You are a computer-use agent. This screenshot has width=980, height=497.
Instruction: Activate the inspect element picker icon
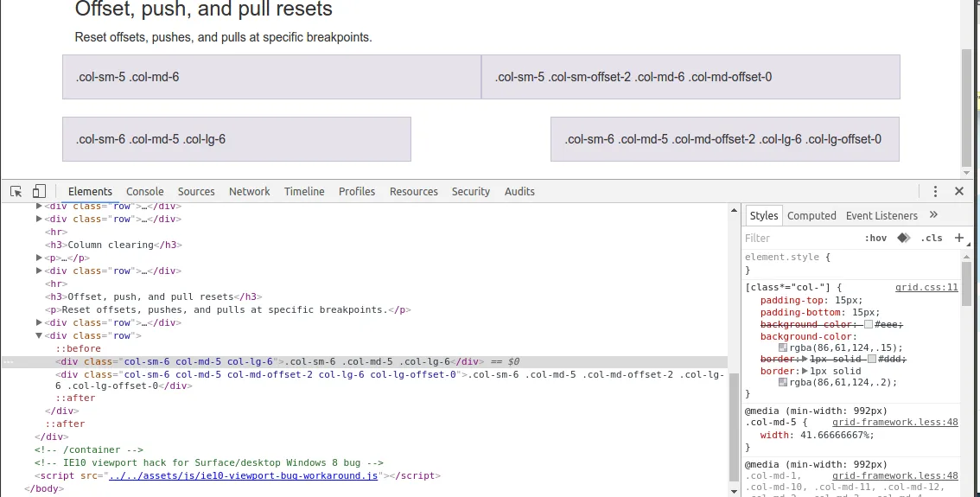(x=16, y=191)
